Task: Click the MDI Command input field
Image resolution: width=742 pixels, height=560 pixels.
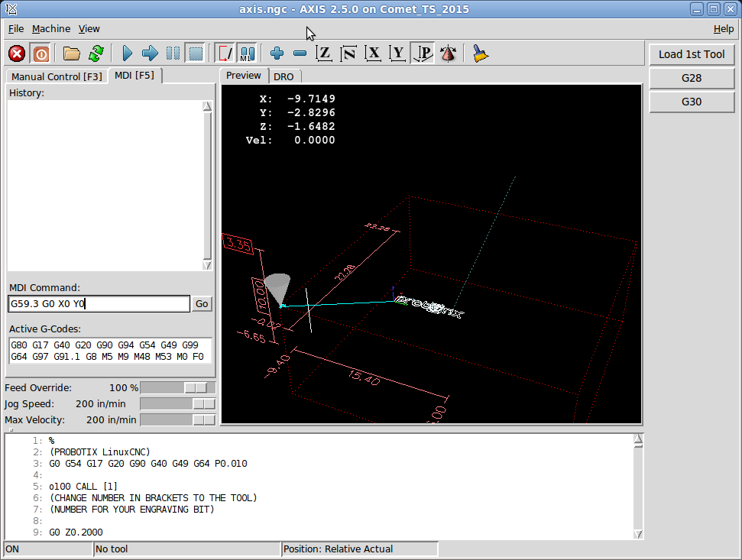Action: 98,304
